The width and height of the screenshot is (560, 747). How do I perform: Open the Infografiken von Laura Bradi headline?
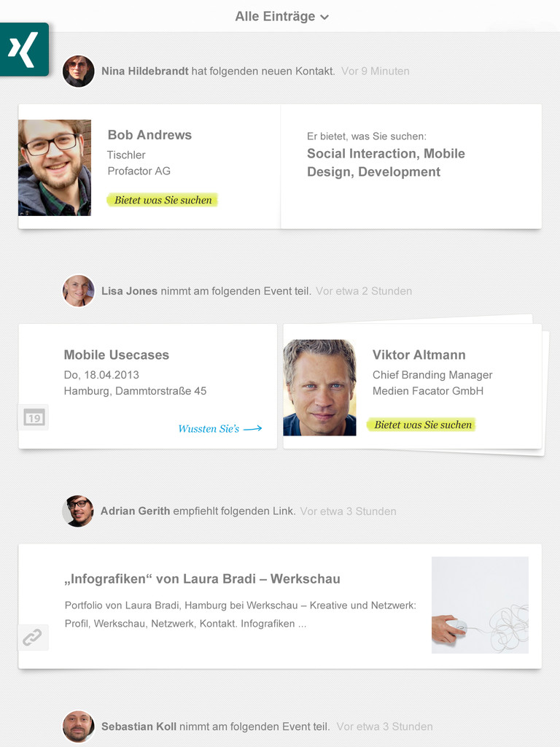coord(202,579)
